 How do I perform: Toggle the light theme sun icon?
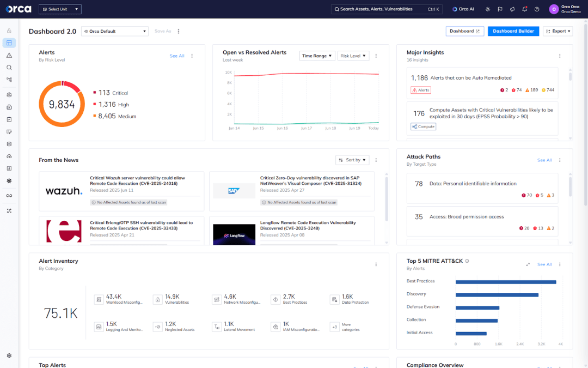tap(487, 9)
